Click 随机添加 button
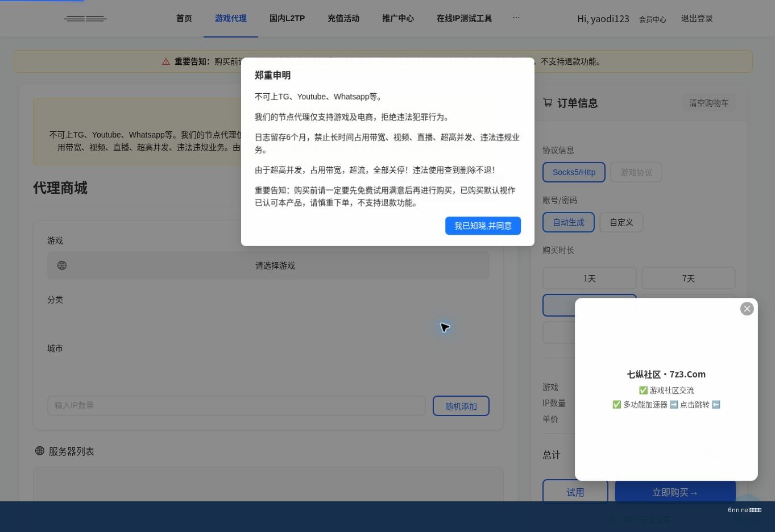The height and width of the screenshot is (532, 775). (x=461, y=406)
